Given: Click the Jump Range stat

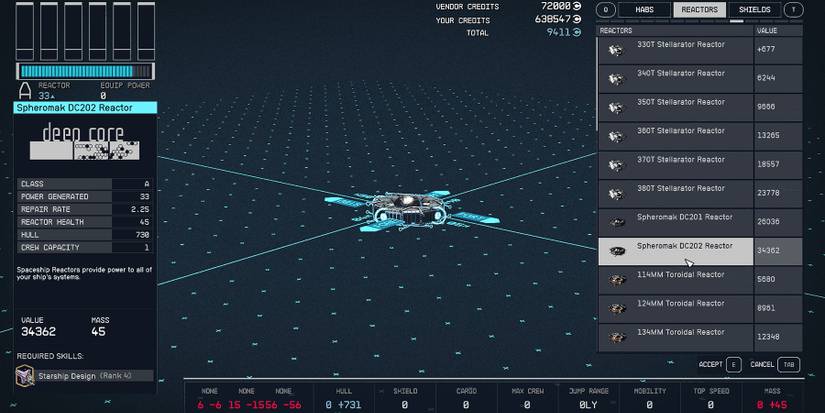Looking at the screenshot, I should coord(588,398).
